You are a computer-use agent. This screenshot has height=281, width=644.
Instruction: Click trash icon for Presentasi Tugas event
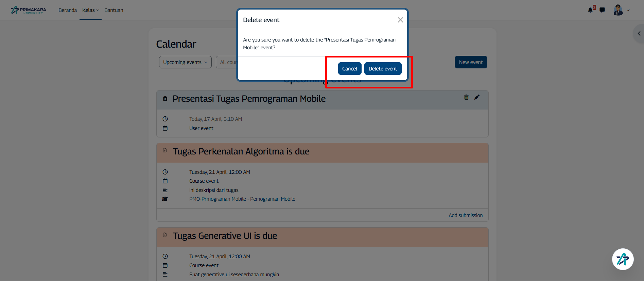click(466, 97)
